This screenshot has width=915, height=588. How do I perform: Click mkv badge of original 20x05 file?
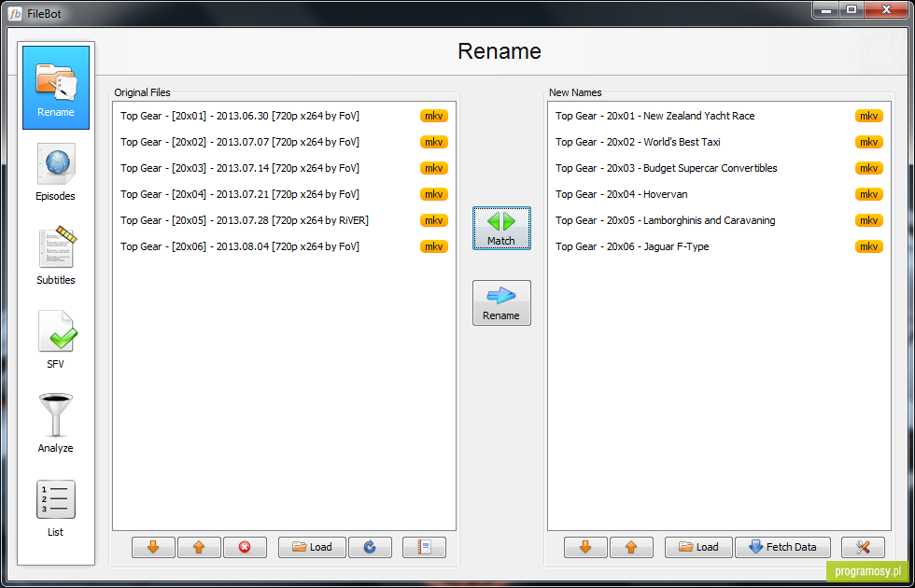coord(433,220)
